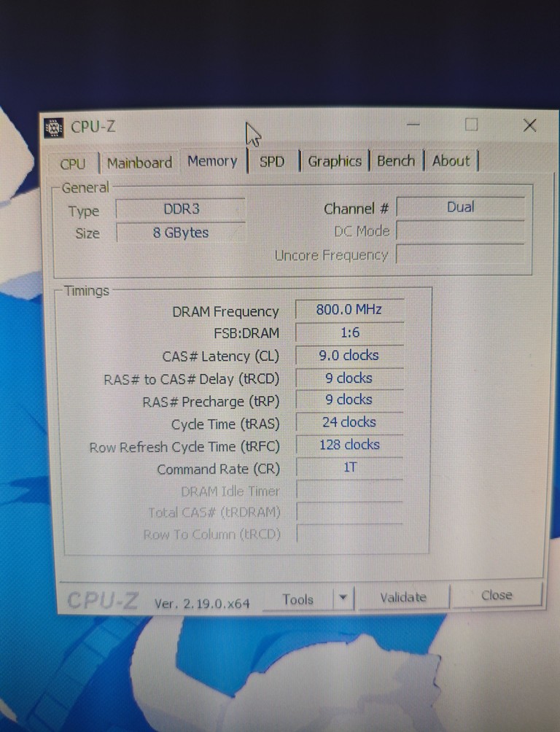This screenshot has width=560, height=732.
Task: Click the Command Rate (CR) label
Action: click(218, 470)
